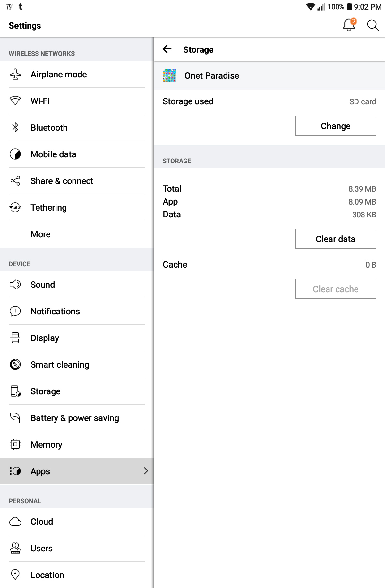Go back using the Storage arrow
385x588 pixels.
tap(167, 49)
